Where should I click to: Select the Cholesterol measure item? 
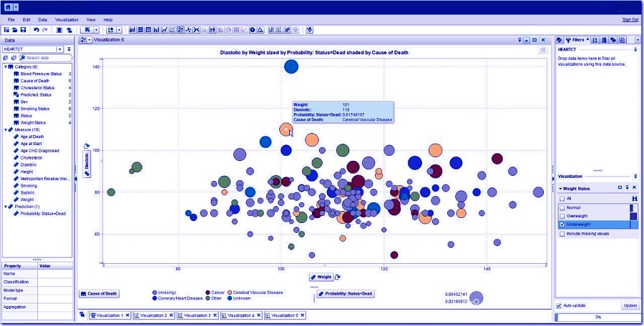point(31,158)
